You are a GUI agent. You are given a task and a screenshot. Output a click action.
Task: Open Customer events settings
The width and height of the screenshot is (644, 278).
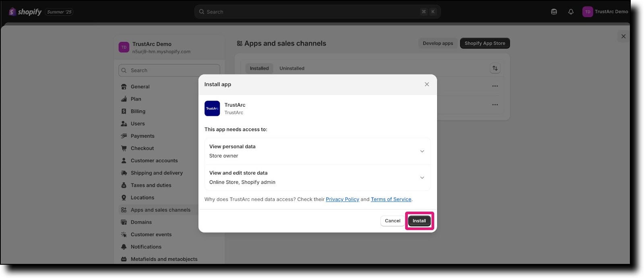[x=151, y=235]
